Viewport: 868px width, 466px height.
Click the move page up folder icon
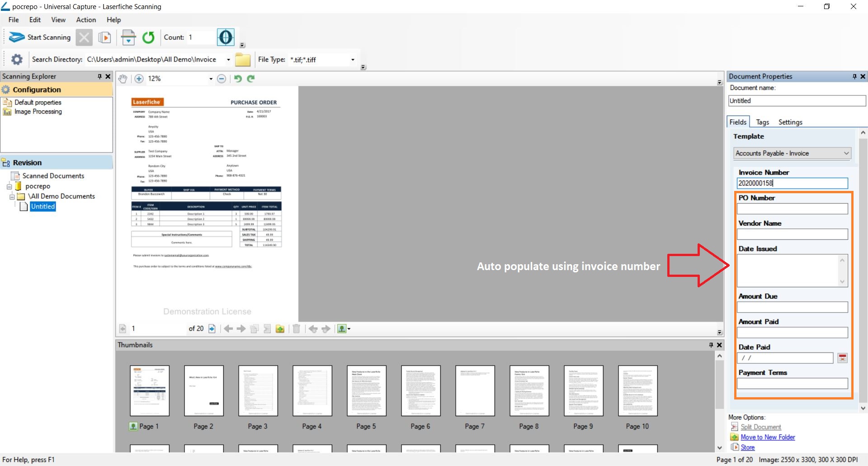point(280,329)
